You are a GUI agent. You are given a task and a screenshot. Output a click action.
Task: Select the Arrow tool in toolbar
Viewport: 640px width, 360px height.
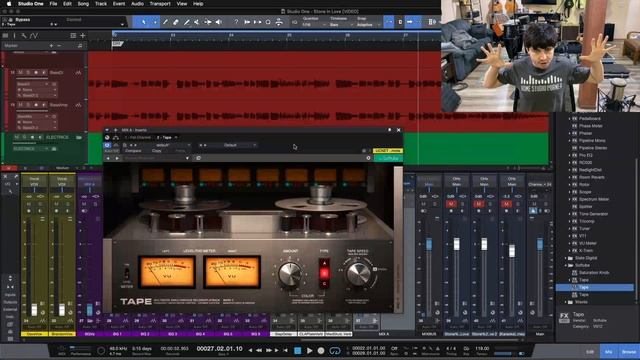coord(144,22)
